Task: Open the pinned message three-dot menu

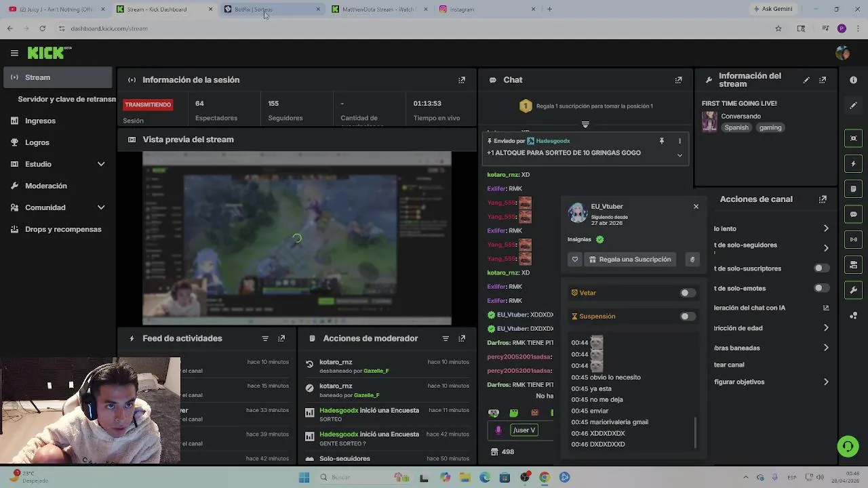Action: (x=679, y=141)
